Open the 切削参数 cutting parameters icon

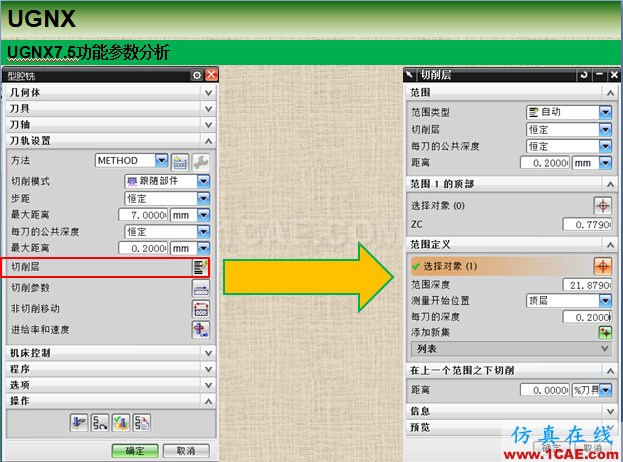(x=201, y=288)
